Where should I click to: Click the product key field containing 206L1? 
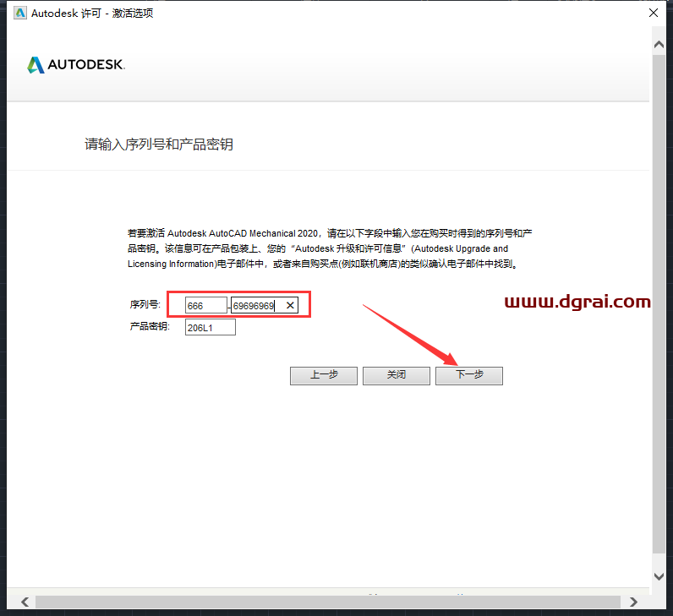(211, 328)
